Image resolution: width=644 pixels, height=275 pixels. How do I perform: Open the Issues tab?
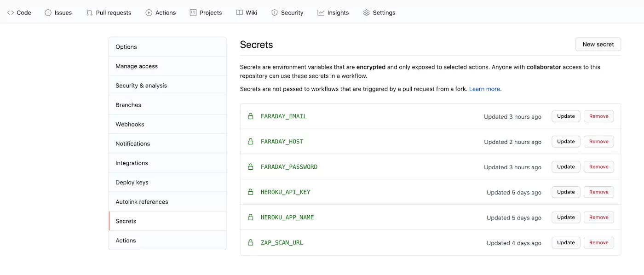(x=58, y=12)
